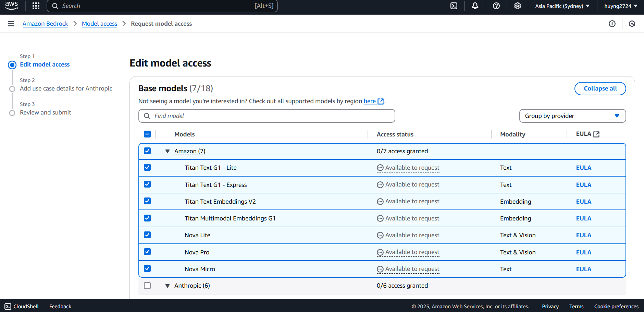Uncheck Titan Multimodal Embeddings G1 checkbox

[147, 218]
